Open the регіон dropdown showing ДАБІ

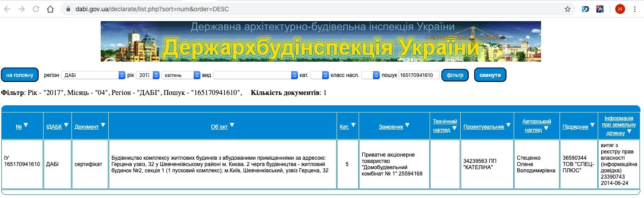coord(93,75)
